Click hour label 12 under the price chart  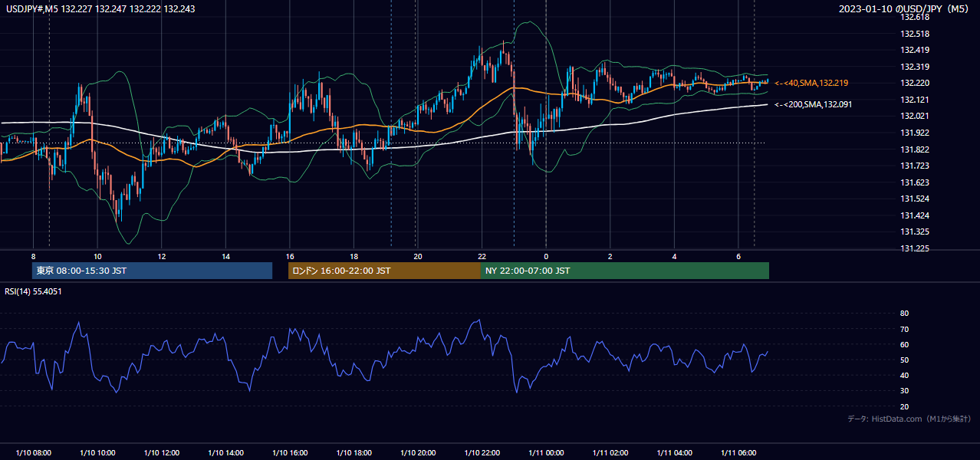pos(161,256)
